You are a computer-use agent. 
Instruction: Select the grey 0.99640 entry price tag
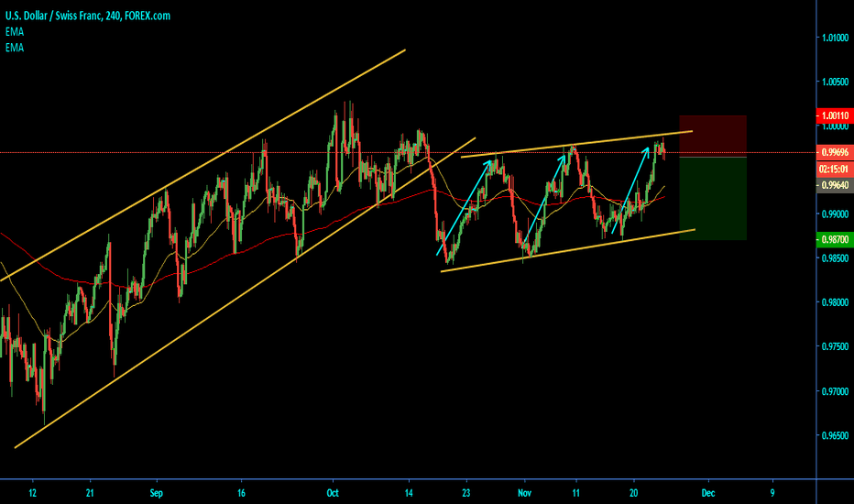[x=833, y=184]
